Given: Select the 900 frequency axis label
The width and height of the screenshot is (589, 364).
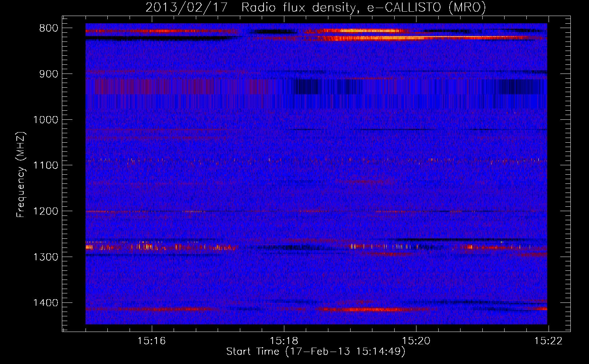Looking at the screenshot, I should (49, 74).
